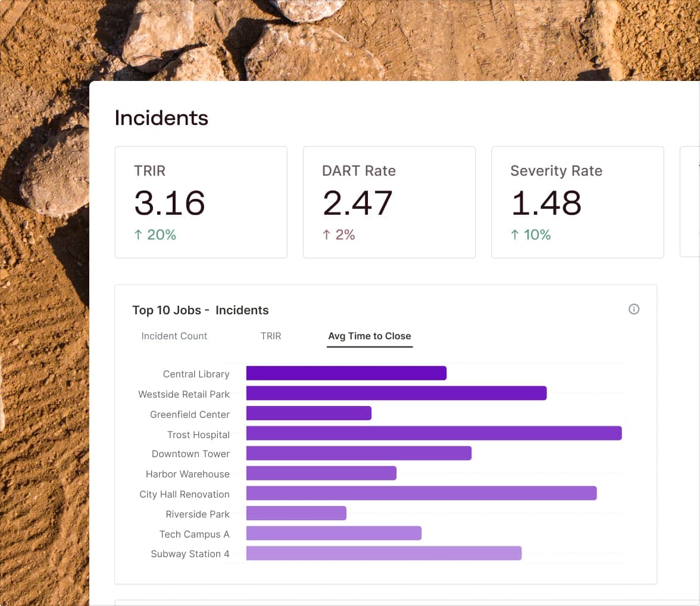Open the Harbor Warehouse job row
This screenshot has width=700, height=606.
(187, 474)
